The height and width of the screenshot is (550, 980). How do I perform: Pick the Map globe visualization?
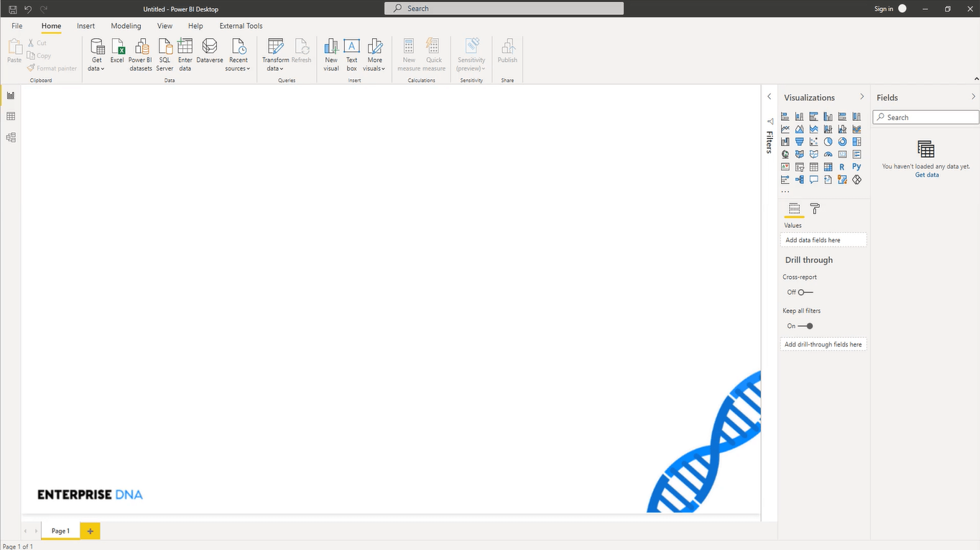point(785,155)
